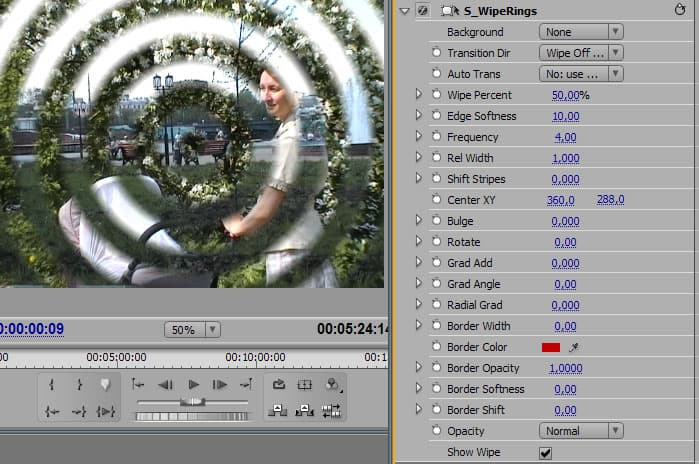Show the Safe Margins overlay
Viewport: 699px width, 464px height.
tap(305, 384)
